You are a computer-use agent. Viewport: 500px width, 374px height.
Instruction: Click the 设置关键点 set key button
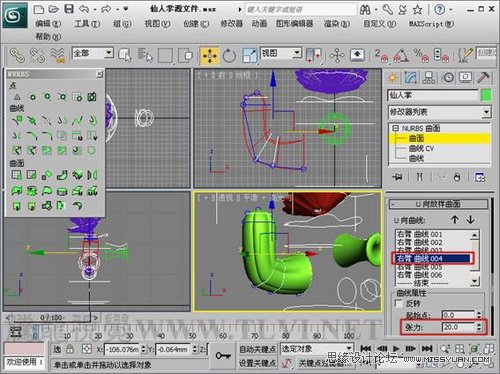click(257, 363)
